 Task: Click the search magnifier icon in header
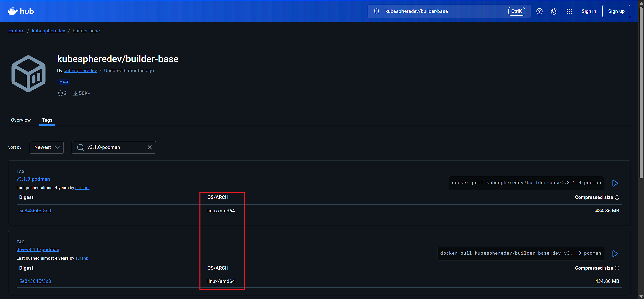[x=376, y=11]
